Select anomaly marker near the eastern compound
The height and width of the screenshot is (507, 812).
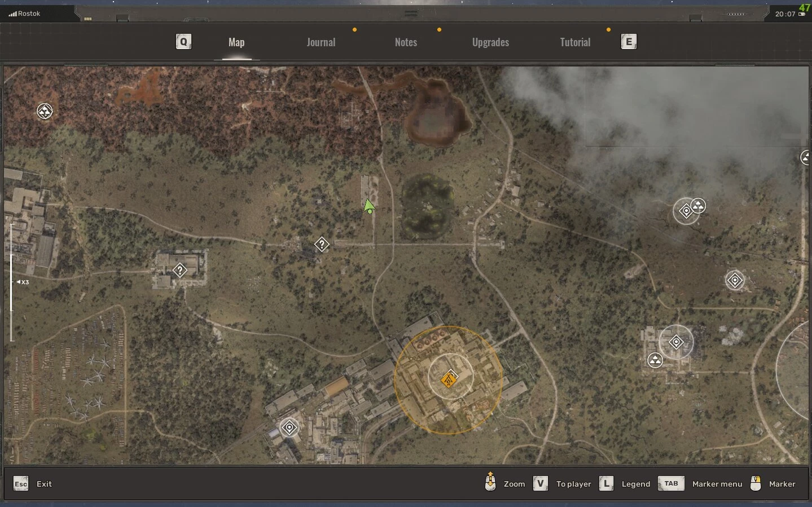(x=655, y=360)
